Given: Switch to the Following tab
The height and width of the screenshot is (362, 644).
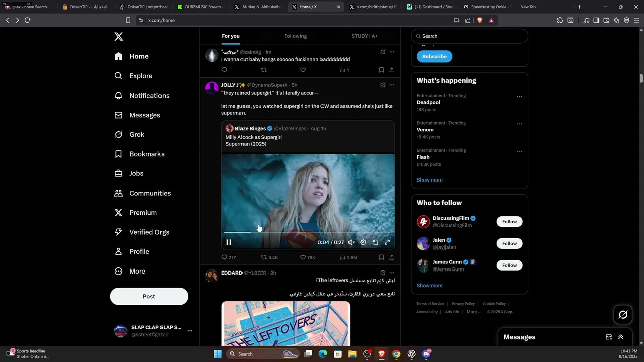Looking at the screenshot, I should 295,36.
